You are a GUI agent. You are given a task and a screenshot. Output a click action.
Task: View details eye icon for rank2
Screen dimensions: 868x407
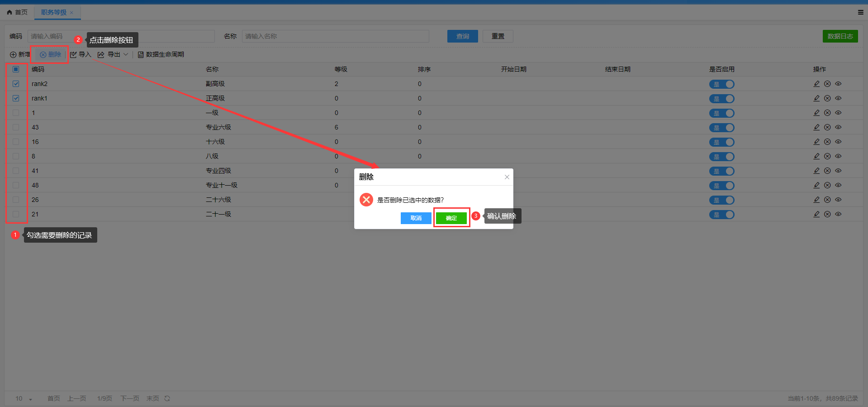tap(838, 84)
